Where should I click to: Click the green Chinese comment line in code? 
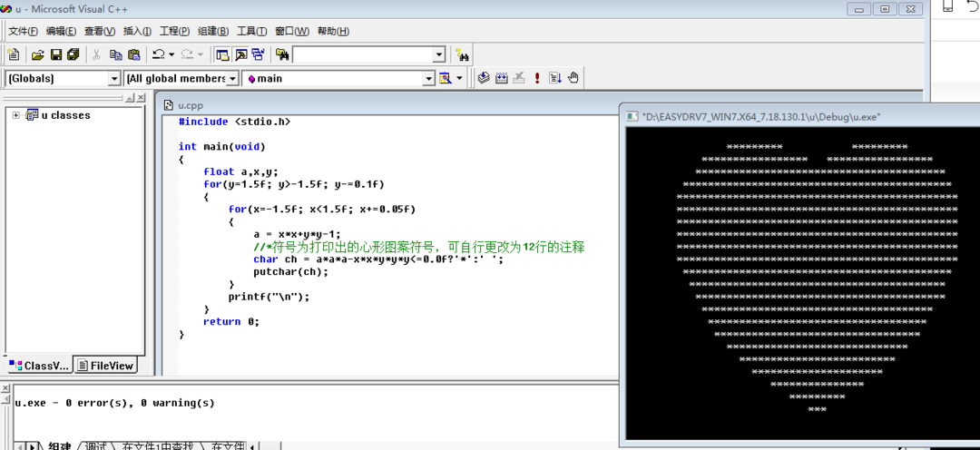coord(418,247)
